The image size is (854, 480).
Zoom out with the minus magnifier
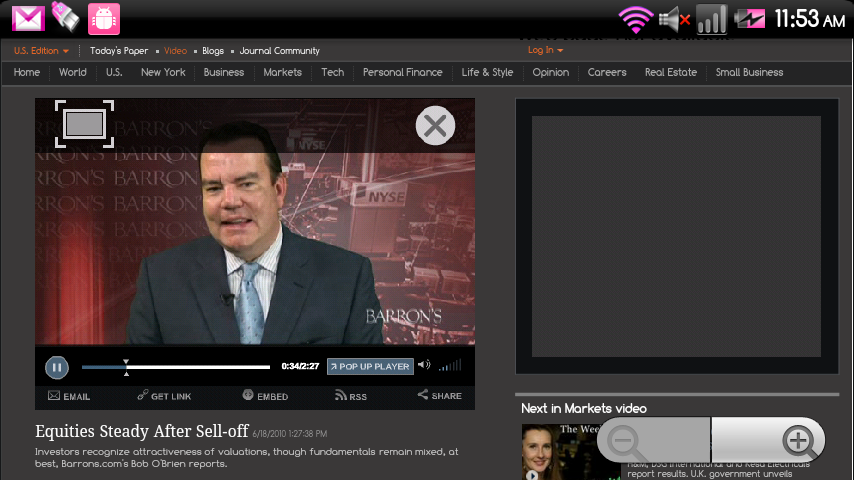coord(625,440)
